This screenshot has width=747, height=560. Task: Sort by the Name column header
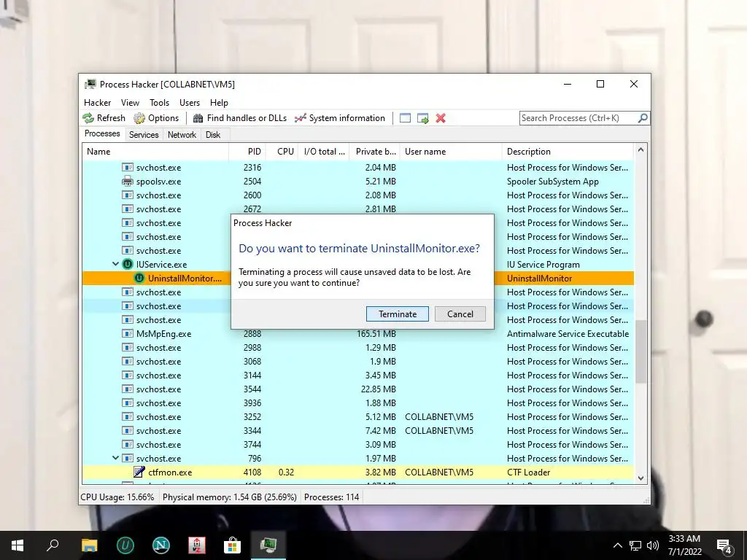click(155, 152)
